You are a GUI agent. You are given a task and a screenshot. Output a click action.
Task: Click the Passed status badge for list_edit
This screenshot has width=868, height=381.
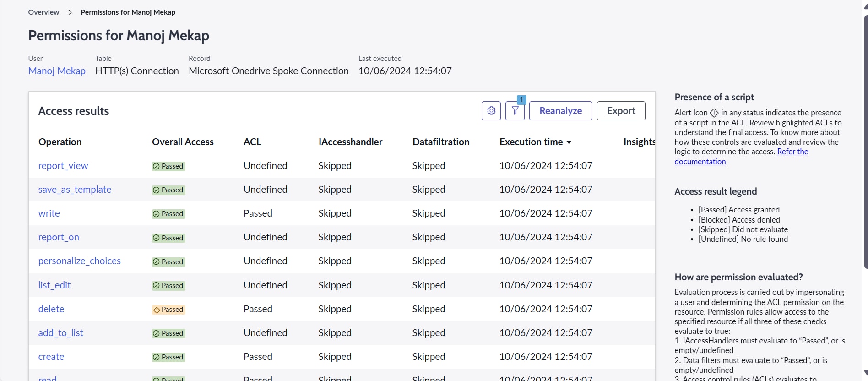coord(168,286)
